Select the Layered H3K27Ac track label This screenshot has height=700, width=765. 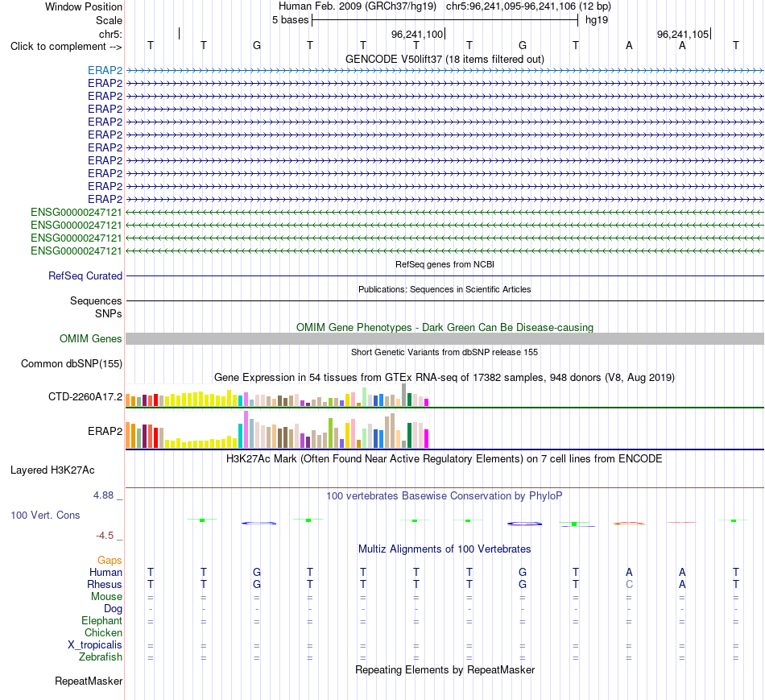click(x=52, y=470)
